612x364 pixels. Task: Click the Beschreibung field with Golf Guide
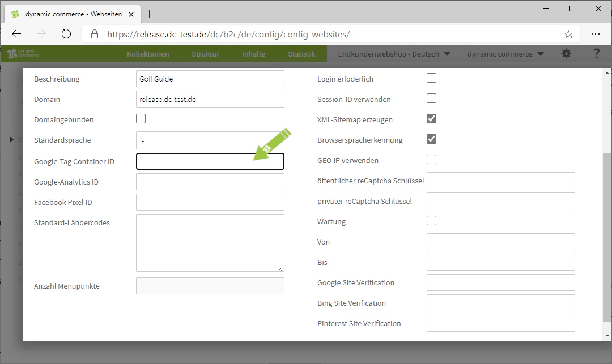[210, 79]
